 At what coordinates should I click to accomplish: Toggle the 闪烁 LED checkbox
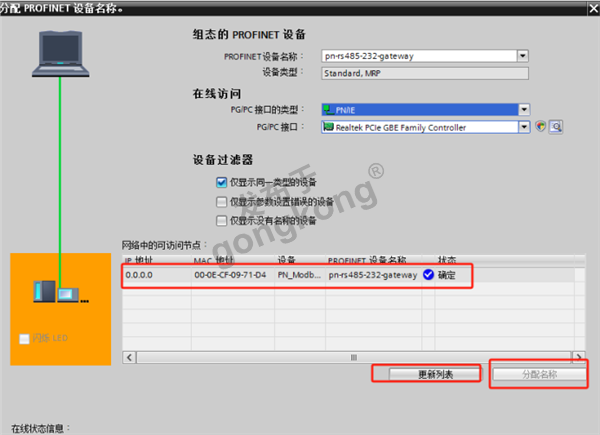pos(24,339)
